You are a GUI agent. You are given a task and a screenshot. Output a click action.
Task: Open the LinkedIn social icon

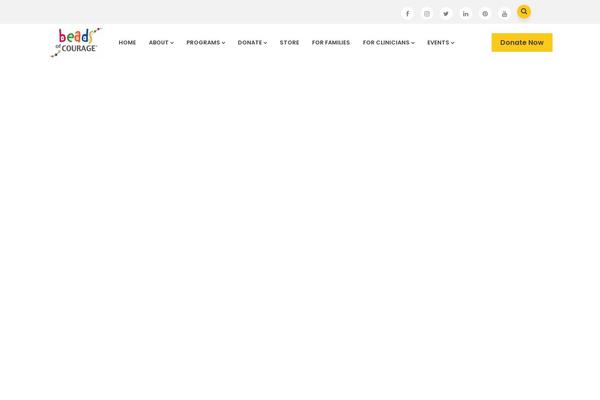465,14
